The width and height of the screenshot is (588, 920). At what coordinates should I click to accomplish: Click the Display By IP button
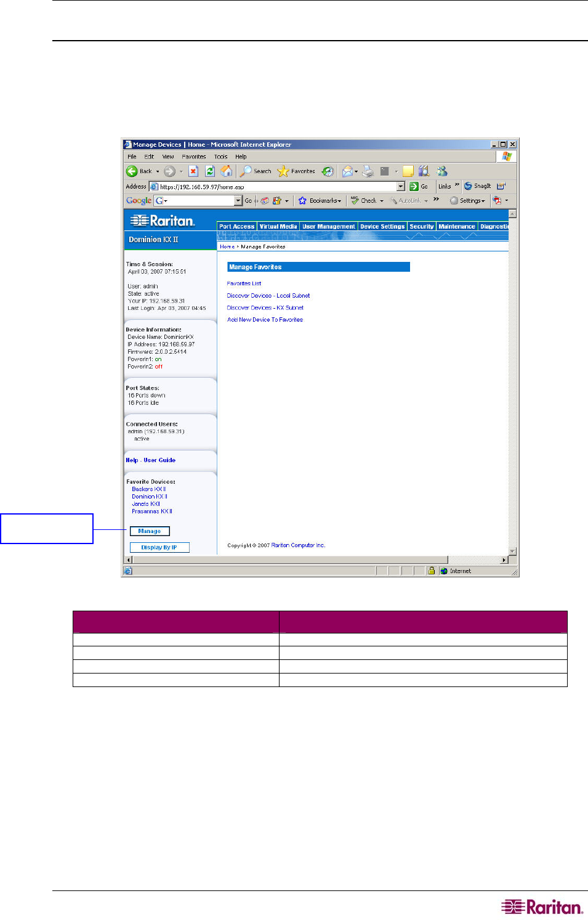[159, 547]
